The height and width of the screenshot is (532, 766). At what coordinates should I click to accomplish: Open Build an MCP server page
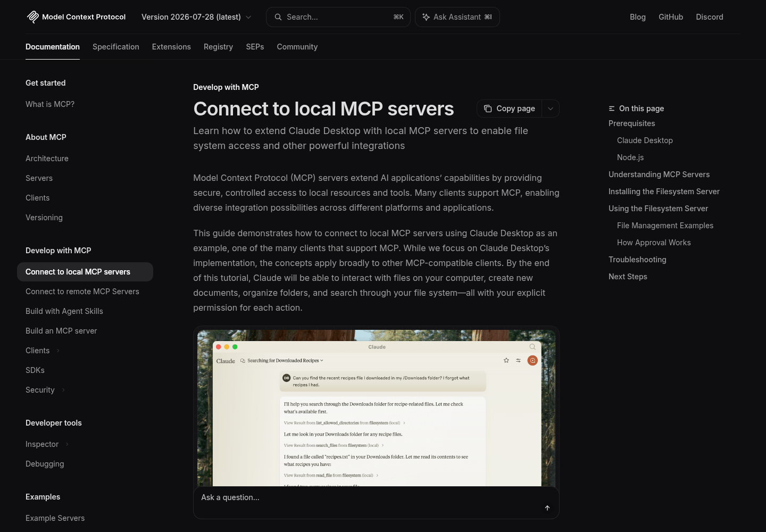click(61, 331)
